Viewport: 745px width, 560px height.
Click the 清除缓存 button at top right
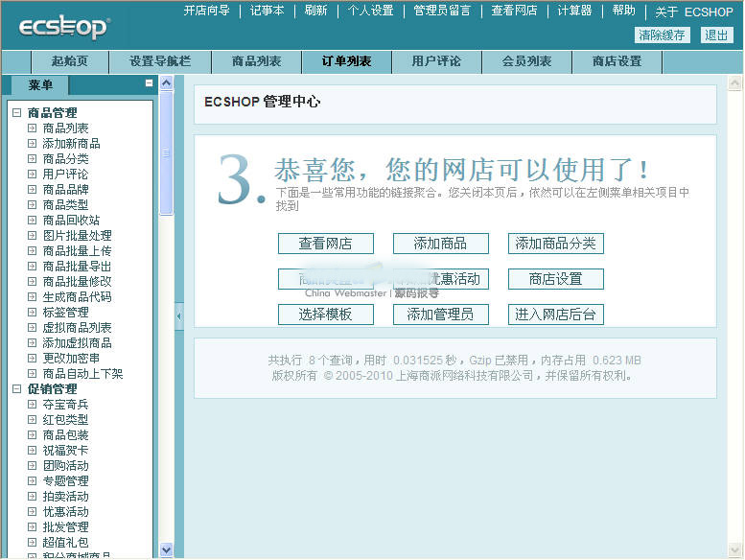pyautogui.click(x=662, y=35)
